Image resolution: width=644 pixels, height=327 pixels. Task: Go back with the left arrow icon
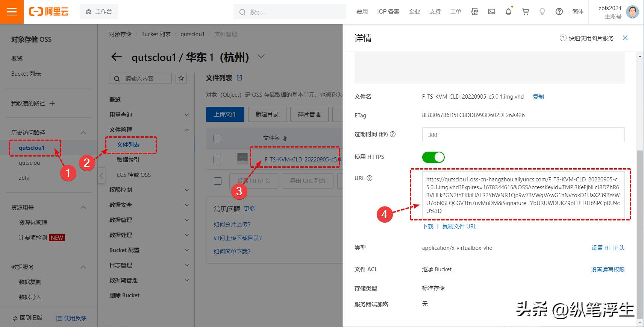(117, 57)
